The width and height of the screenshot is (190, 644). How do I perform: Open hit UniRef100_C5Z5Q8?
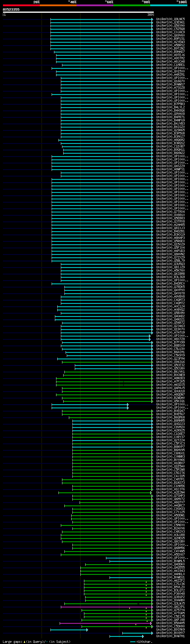(170, 29)
